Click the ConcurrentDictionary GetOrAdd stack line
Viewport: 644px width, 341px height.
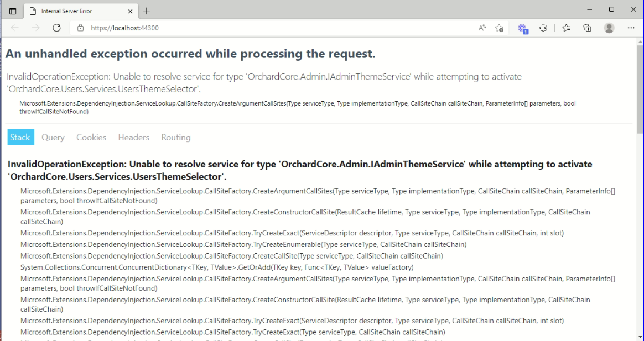pos(217,267)
